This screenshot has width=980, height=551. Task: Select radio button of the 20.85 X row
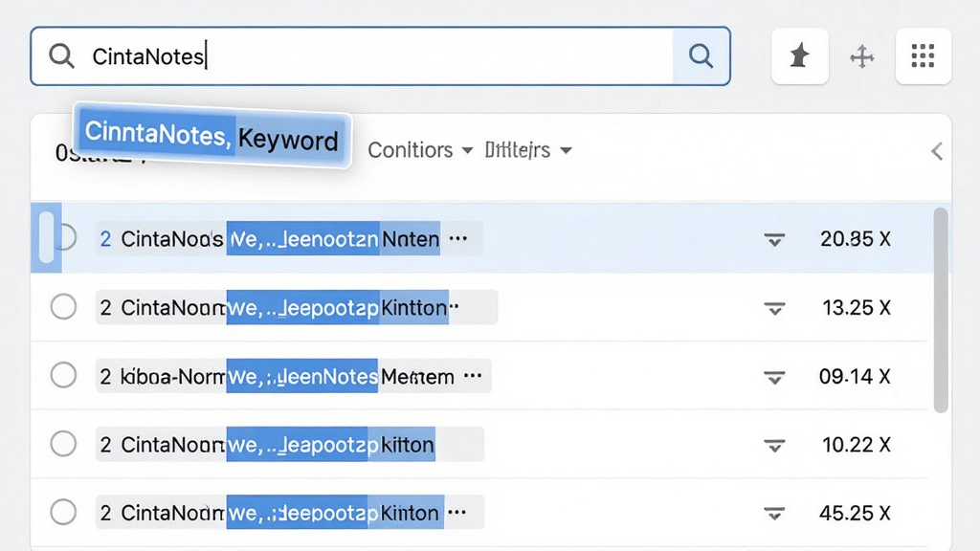[65, 238]
